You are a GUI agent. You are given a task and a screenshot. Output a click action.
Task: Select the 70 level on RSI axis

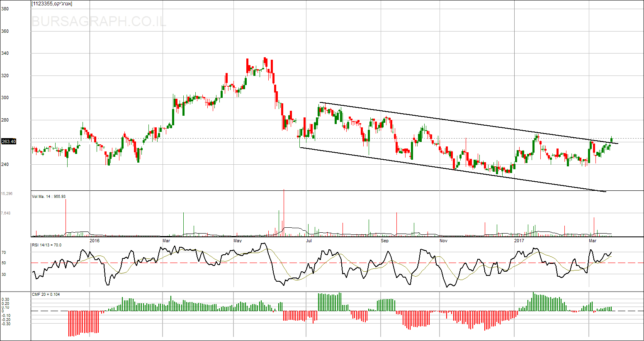[4, 252]
